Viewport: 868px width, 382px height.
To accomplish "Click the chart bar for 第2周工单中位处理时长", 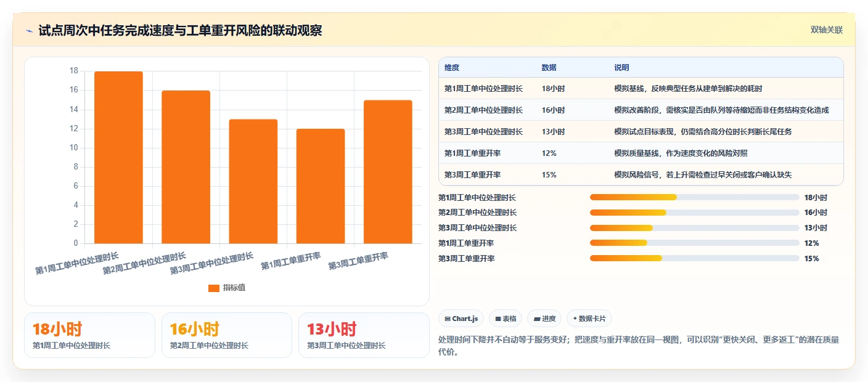I will tap(186, 167).
